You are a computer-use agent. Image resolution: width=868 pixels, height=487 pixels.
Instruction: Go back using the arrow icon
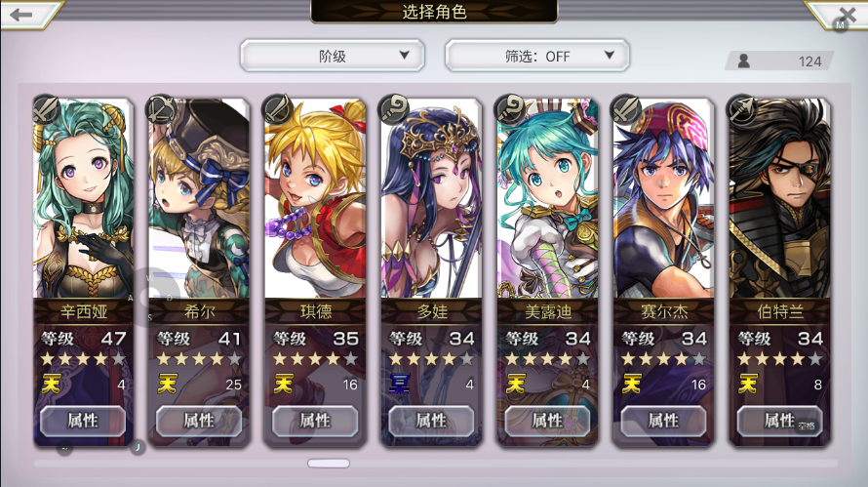pos(21,15)
